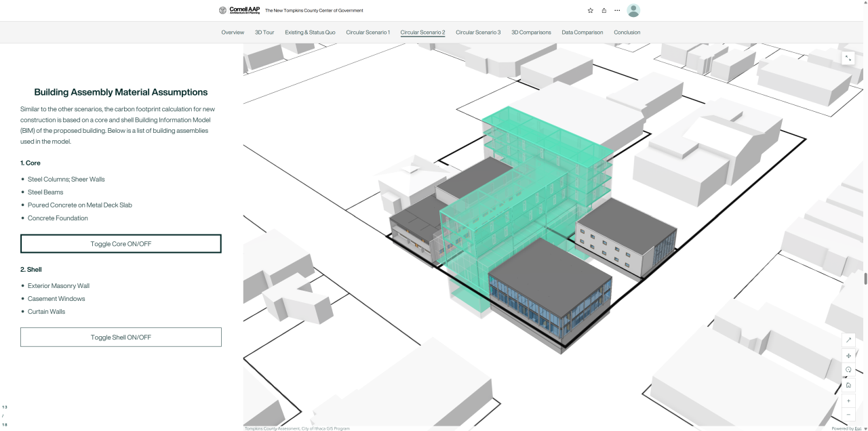Click the Powered by Esri link

point(848,428)
